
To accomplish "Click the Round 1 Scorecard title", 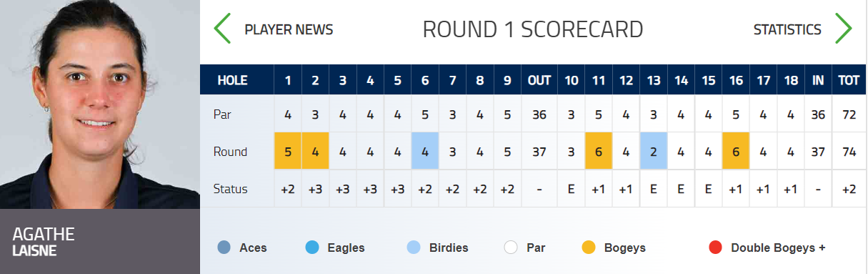I will click(533, 29).
